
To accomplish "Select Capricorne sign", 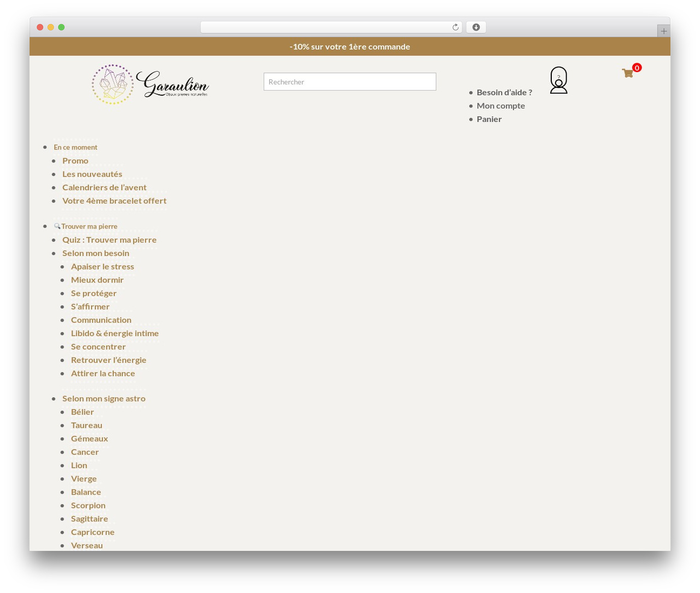I will point(93,532).
